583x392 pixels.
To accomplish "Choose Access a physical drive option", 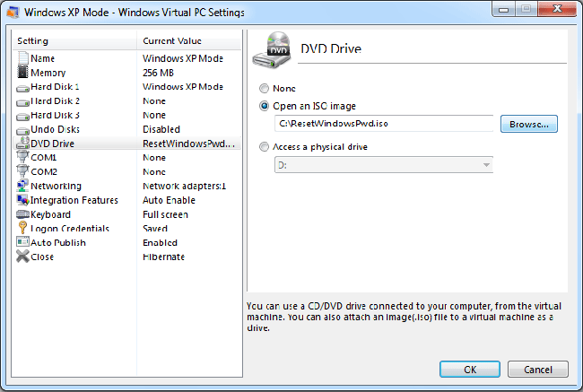I will 264,147.
